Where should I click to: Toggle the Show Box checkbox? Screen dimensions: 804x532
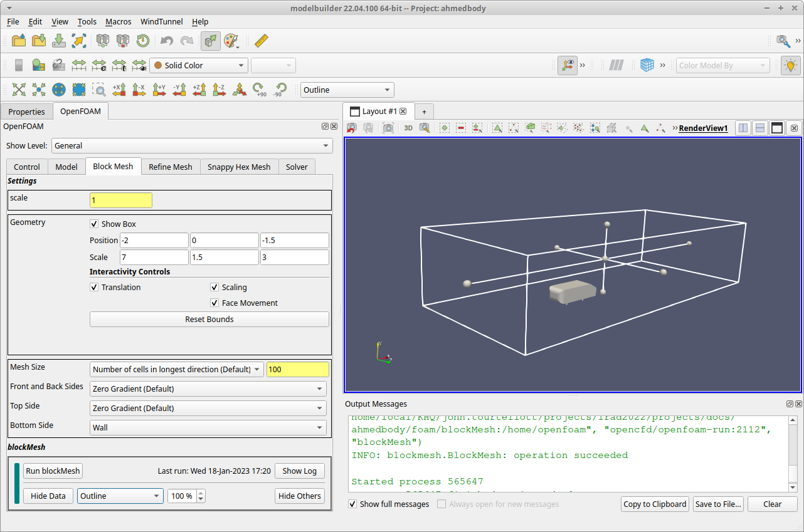point(94,224)
